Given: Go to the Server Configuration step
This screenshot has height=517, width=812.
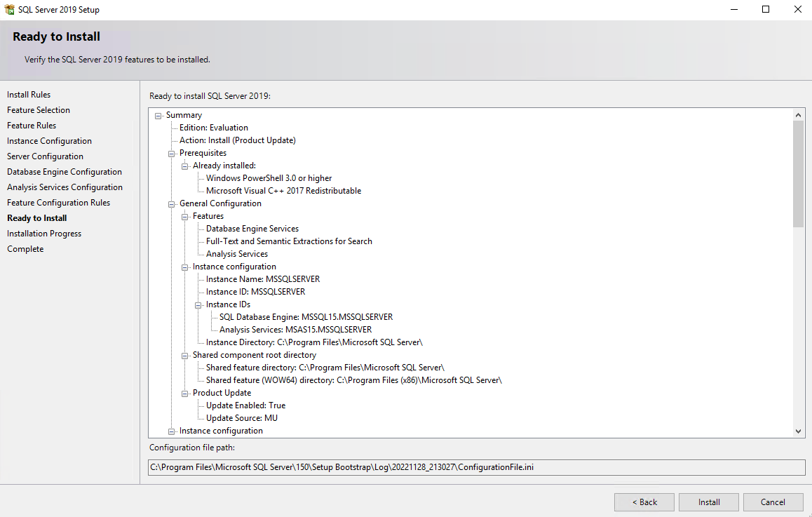Looking at the screenshot, I should pos(45,156).
